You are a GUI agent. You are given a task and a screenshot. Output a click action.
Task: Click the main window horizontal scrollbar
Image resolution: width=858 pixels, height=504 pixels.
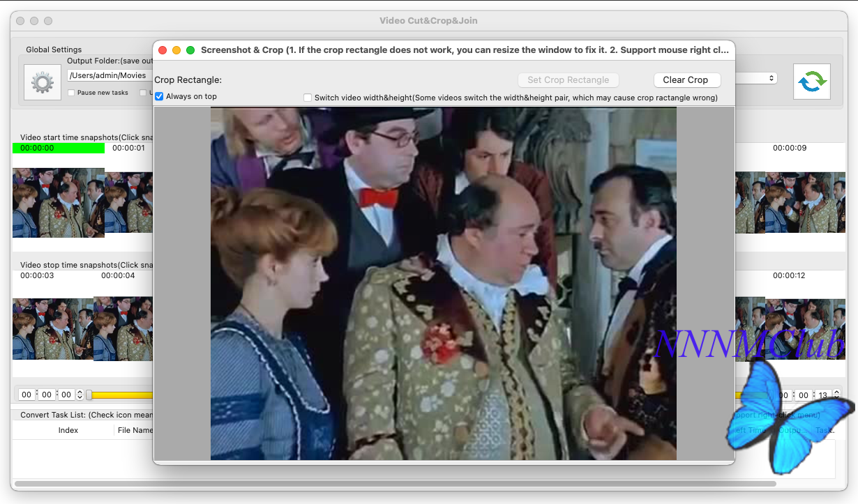395,483
